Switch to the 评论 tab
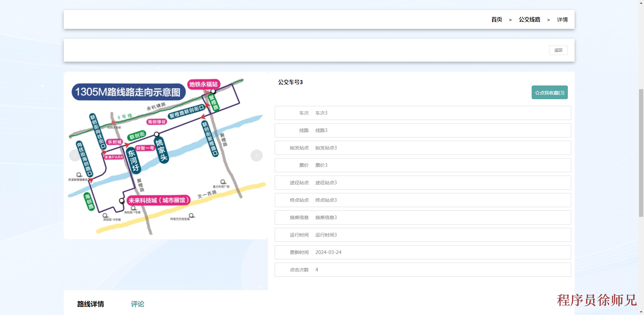The height and width of the screenshot is (315, 644). [138, 304]
